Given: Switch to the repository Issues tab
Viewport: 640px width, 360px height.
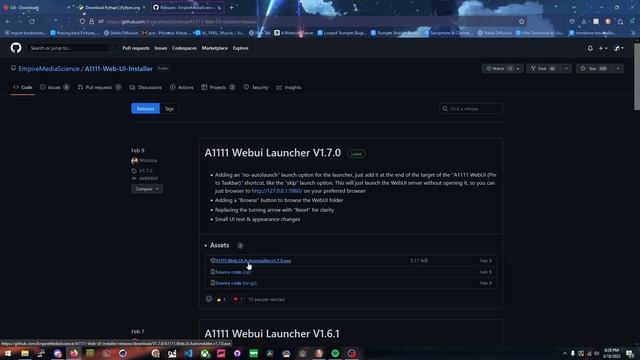Looking at the screenshot, I should pos(54,87).
